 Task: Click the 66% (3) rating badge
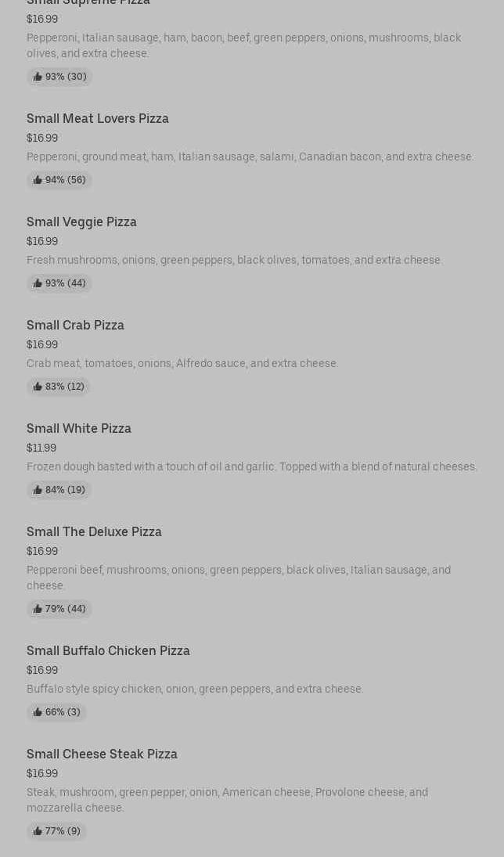(x=57, y=712)
